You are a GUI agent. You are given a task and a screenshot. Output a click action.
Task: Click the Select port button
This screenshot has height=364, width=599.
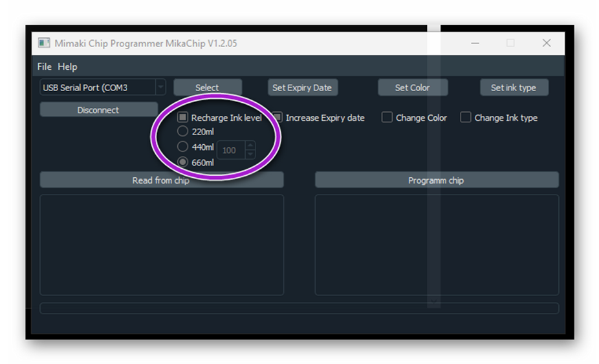tap(208, 87)
